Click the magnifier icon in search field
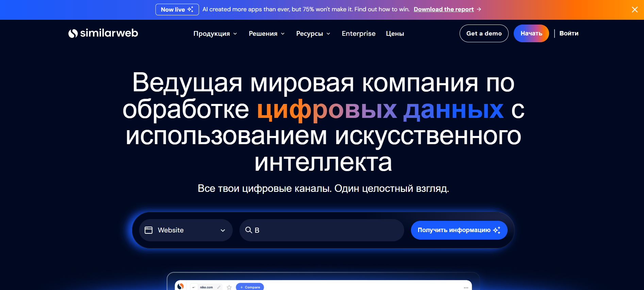The width and height of the screenshot is (644, 290). click(249, 230)
